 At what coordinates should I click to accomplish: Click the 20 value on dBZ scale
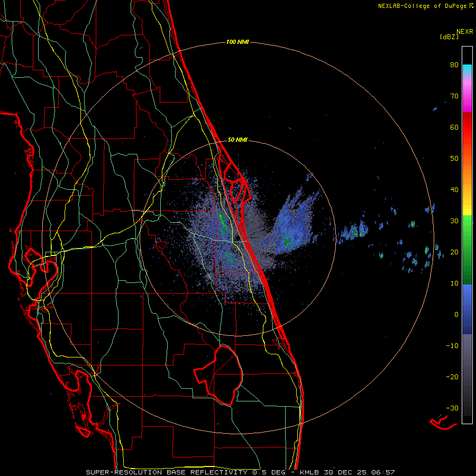(454, 252)
